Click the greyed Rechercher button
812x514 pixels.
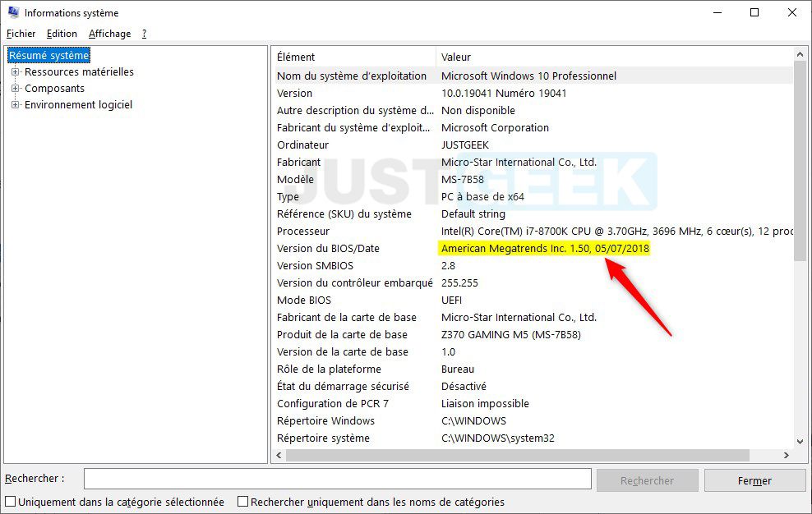[x=647, y=480]
